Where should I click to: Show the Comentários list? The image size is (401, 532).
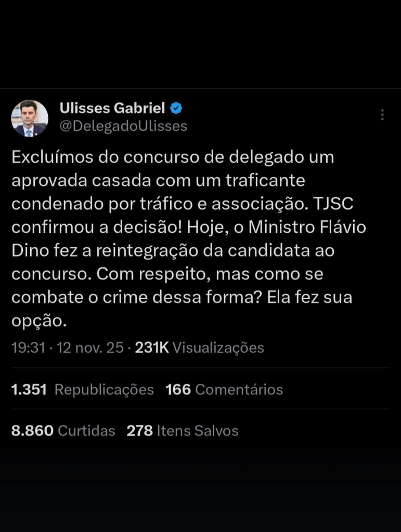239,390
